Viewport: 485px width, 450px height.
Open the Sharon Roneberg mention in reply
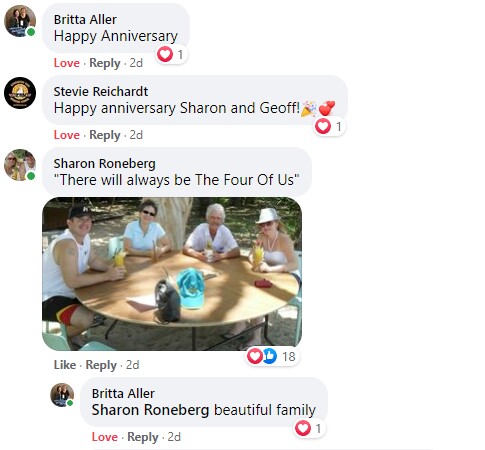[150, 410]
